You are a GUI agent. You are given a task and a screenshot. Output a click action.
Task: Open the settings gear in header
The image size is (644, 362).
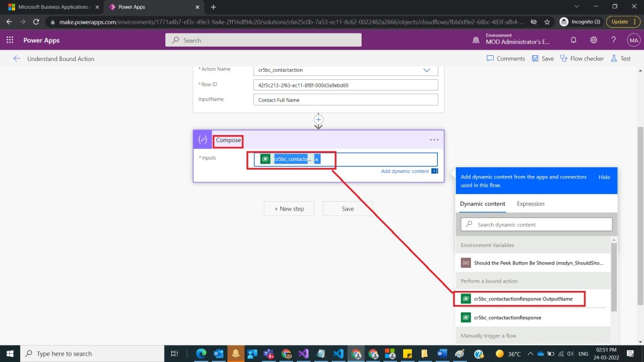pos(594,40)
